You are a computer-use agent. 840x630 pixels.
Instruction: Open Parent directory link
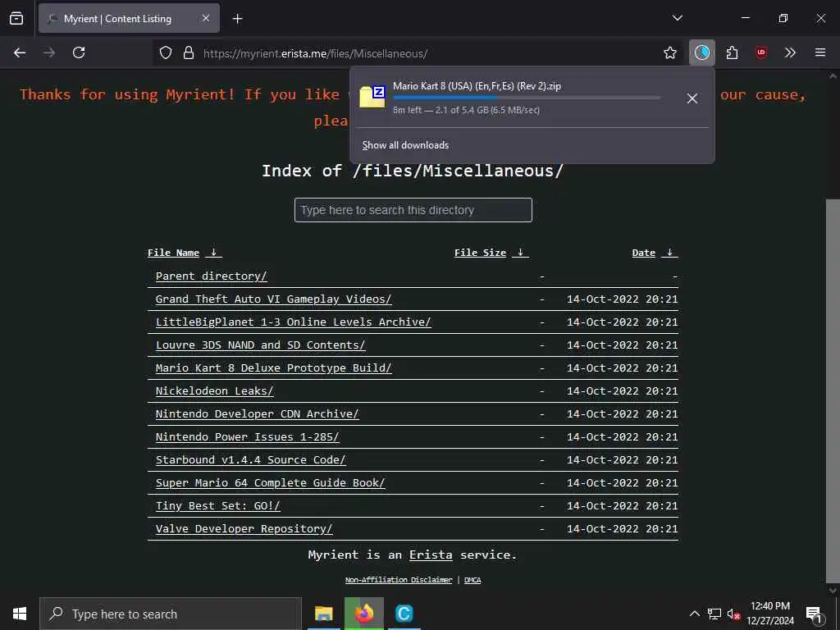[x=211, y=276]
